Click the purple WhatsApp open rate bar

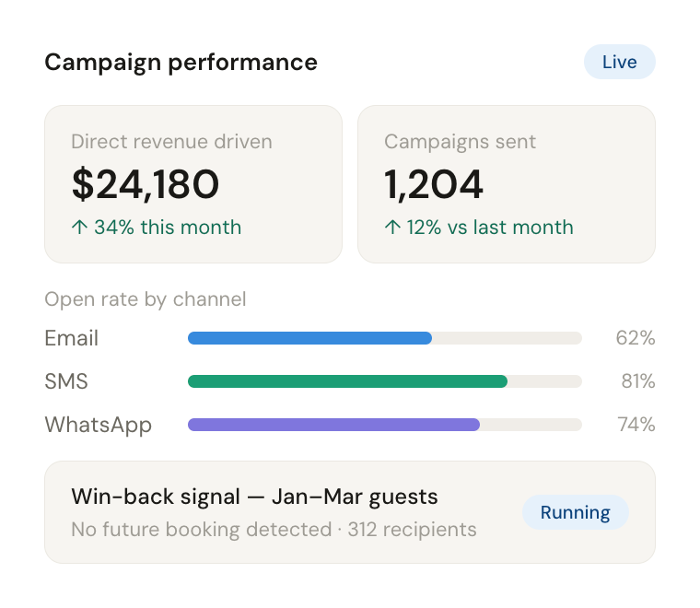click(333, 425)
